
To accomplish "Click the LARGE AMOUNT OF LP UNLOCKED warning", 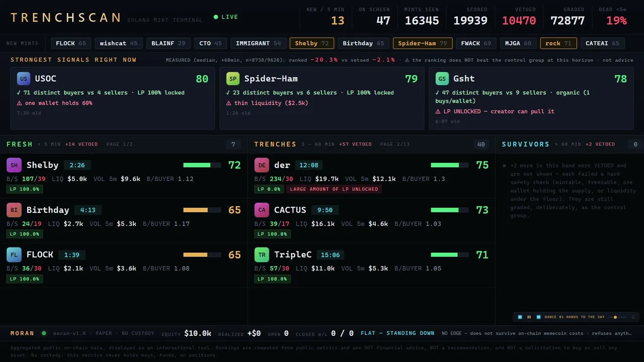I will point(334,189).
